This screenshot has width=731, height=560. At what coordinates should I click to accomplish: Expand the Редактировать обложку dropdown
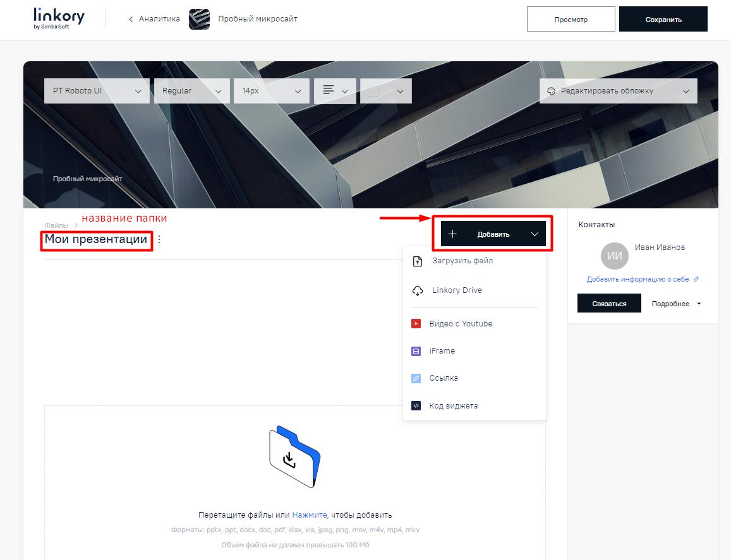(x=618, y=91)
